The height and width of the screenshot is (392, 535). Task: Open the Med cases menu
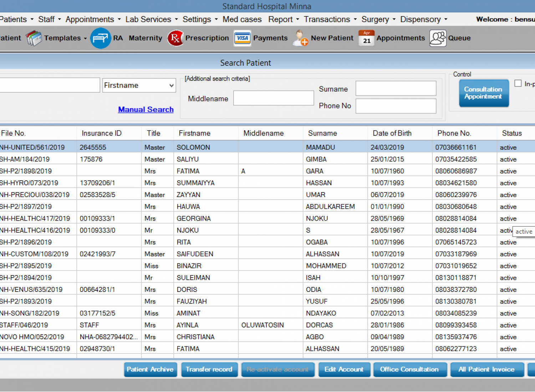click(x=242, y=20)
